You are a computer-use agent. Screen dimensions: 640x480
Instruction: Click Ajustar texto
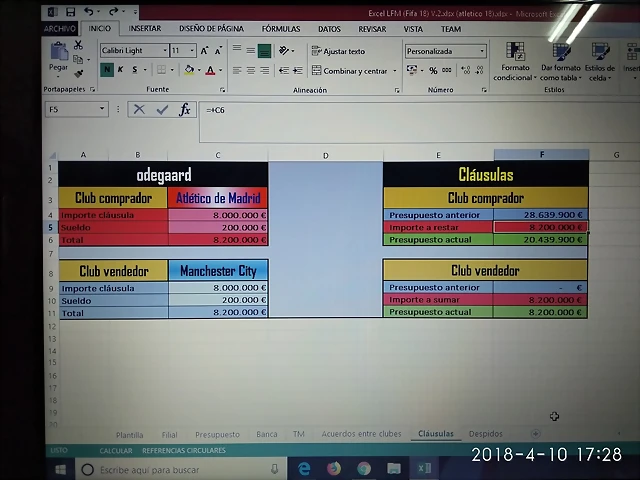click(338, 51)
